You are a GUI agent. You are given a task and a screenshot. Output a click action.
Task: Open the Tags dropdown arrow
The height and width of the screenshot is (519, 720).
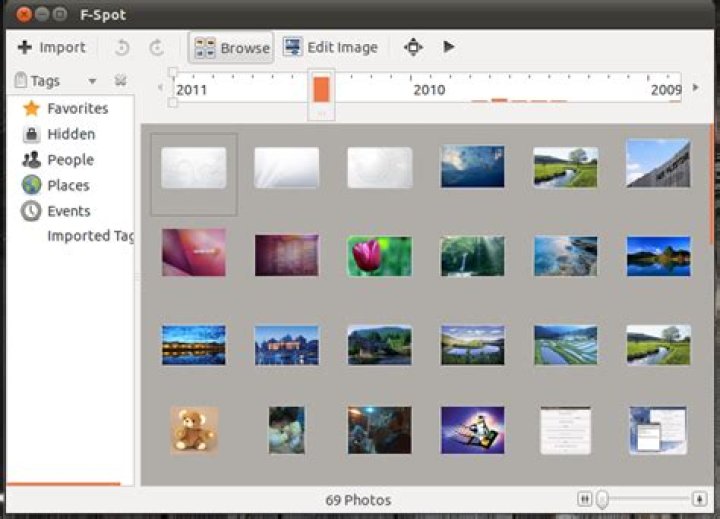92,81
